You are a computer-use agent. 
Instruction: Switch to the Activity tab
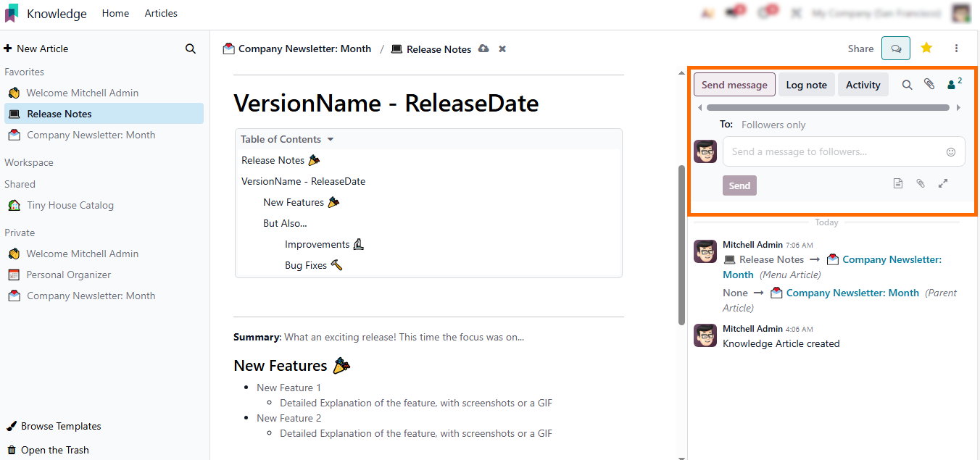[863, 85]
